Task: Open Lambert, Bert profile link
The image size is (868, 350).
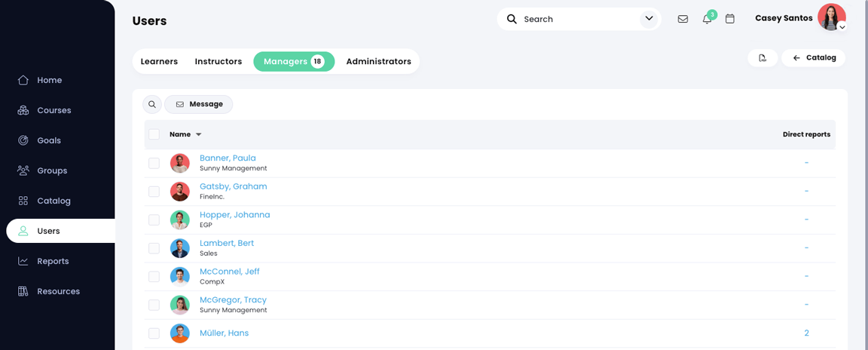Action: pos(226,243)
